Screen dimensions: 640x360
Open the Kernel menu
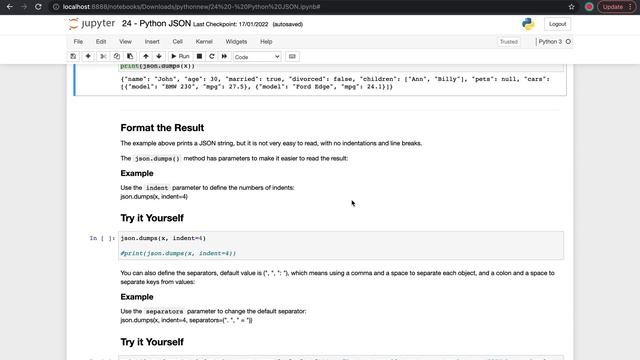204,42
